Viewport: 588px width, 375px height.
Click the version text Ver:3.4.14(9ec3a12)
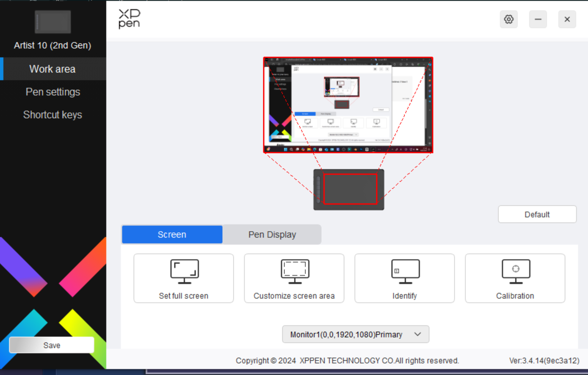tap(544, 361)
